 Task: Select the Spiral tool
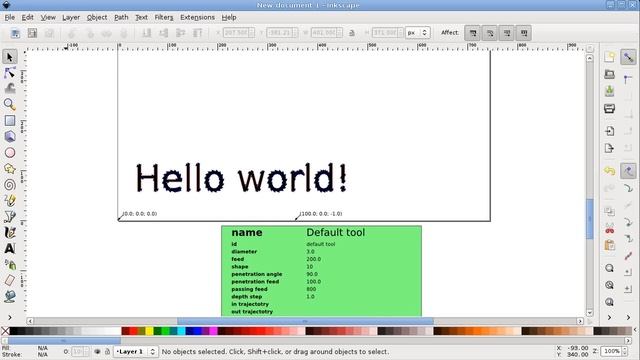[x=10, y=184]
